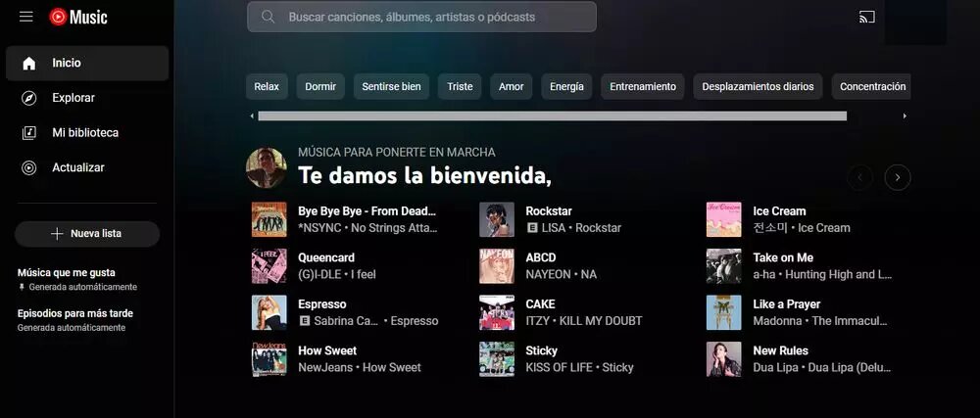This screenshot has height=418, width=980.
Task: Play Like a Prayer album thumbnail
Action: pos(724,312)
